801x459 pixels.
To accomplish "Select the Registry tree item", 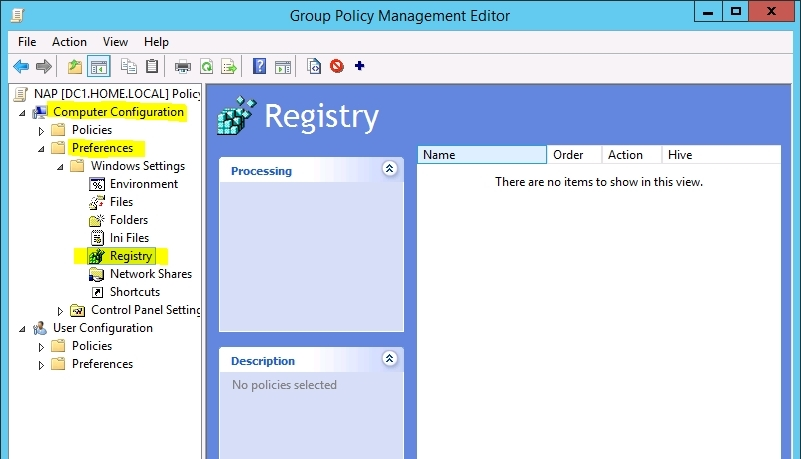I will tap(130, 256).
